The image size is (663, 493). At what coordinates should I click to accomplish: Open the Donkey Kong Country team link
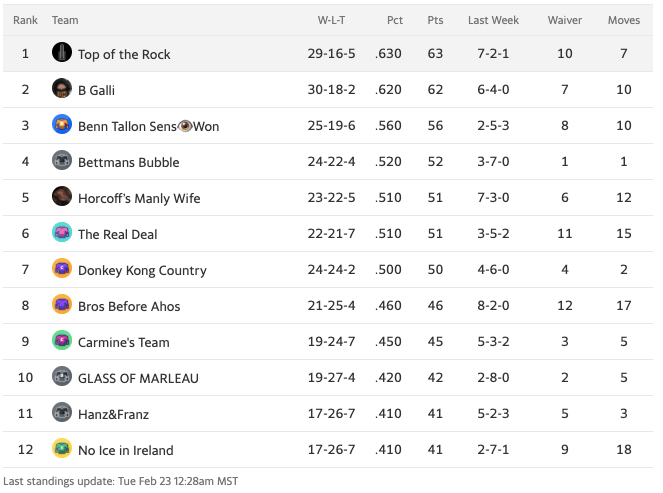point(142,270)
